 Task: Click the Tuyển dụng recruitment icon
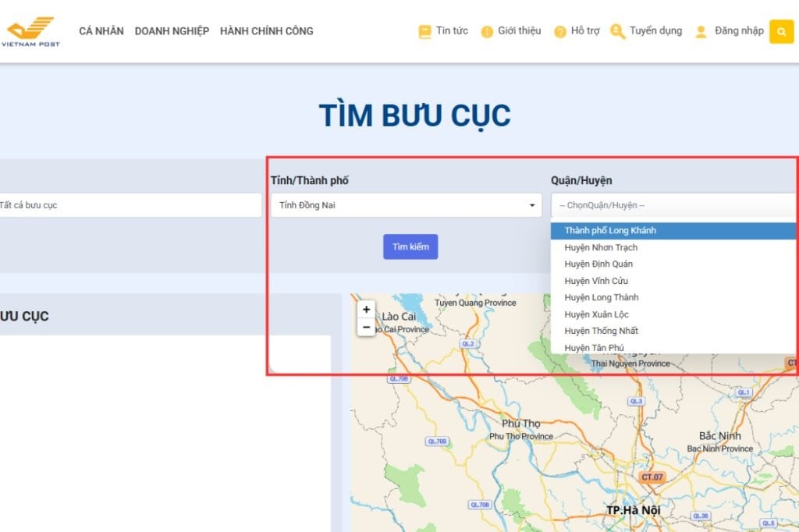pos(617,31)
